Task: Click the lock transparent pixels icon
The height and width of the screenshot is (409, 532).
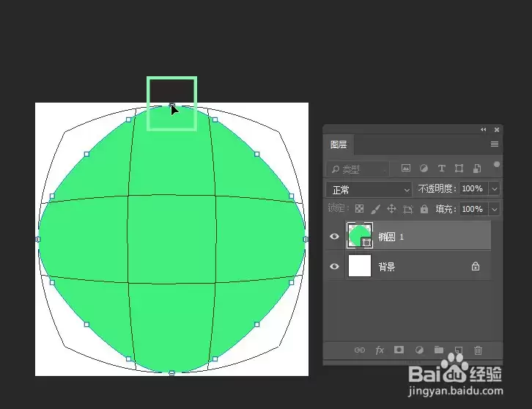Action: [359, 209]
